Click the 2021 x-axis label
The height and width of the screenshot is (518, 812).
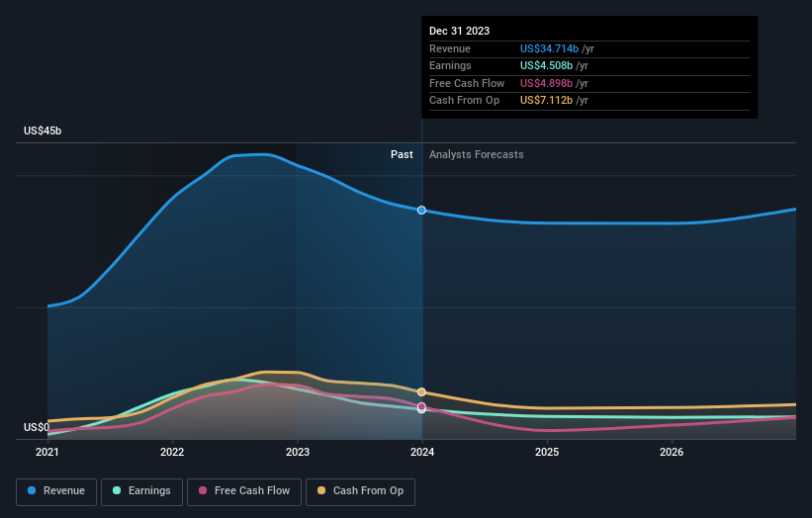tap(47, 452)
